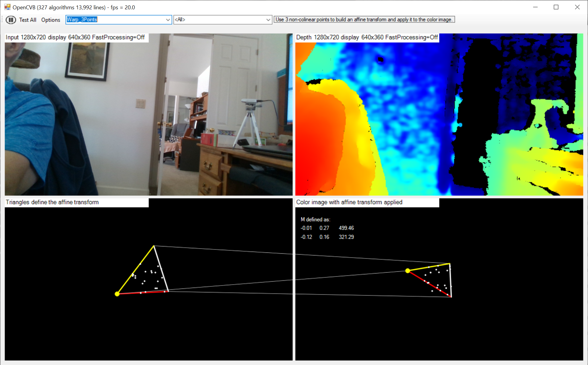Minimize the OpenCVB window
This screenshot has height=365, width=588.
(535, 7)
